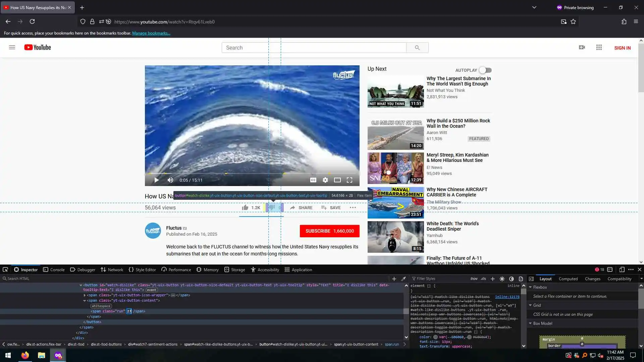Like the video with thumbs up
This screenshot has width=644, height=362.
(x=245, y=207)
